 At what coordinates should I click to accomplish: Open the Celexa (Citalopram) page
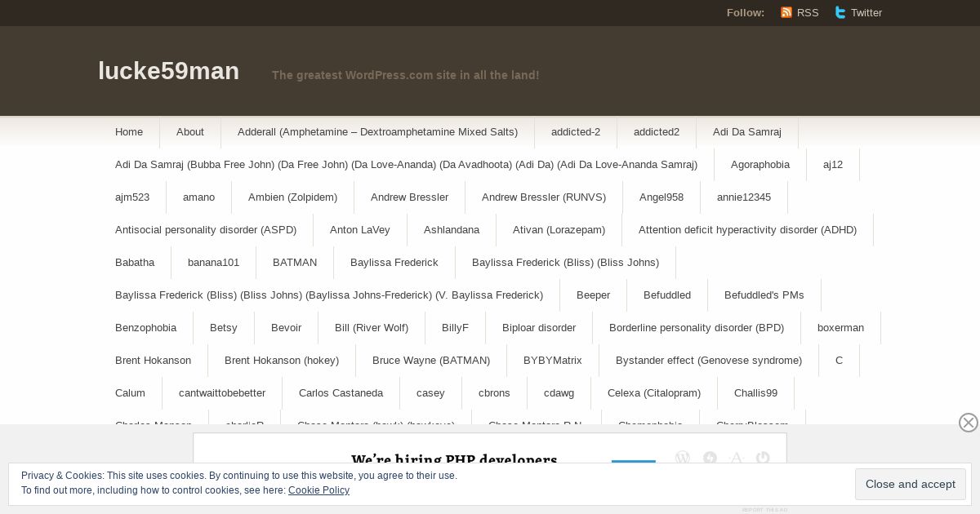[x=654, y=392]
